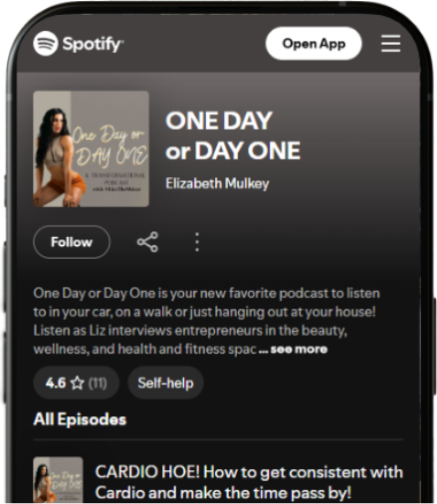Open the three-dot more options menu

coord(197,242)
